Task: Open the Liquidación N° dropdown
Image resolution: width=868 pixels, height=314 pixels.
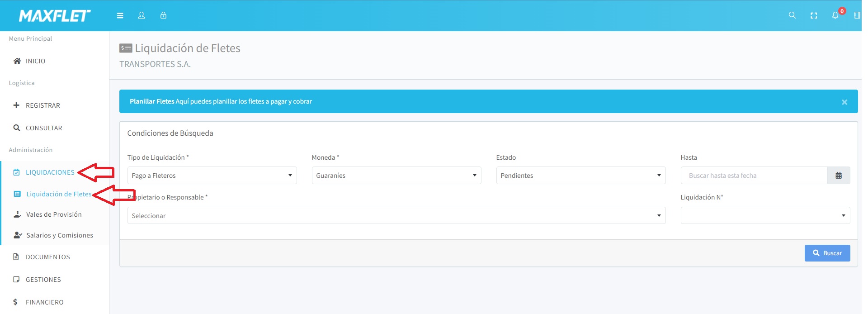Action: (x=765, y=216)
